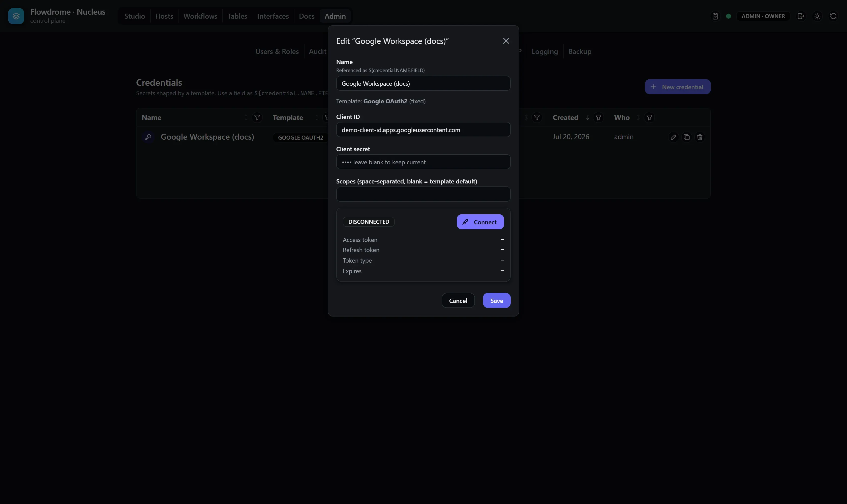Image resolution: width=847 pixels, height=504 pixels.
Task: Duplicate the Google Workspace (docs) credential
Action: click(x=687, y=137)
